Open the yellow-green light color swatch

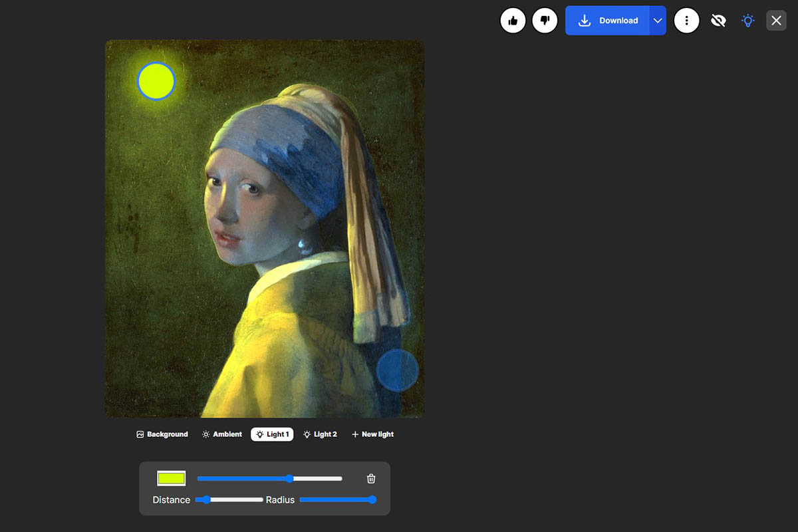click(171, 478)
